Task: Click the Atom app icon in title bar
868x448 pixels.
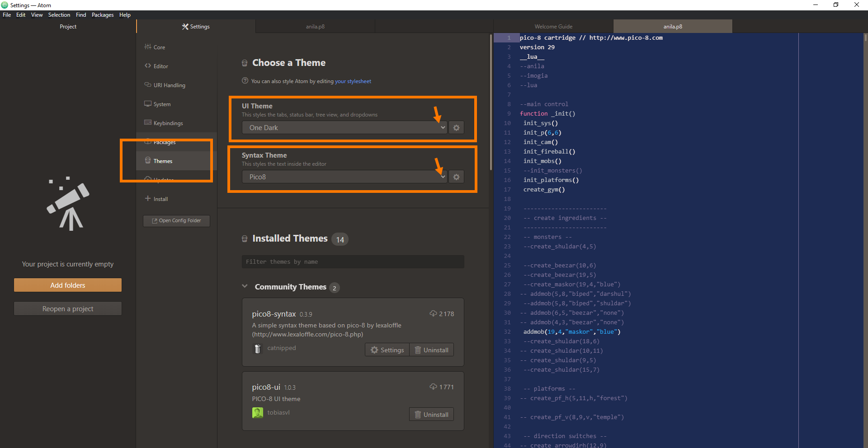Action: coord(5,5)
